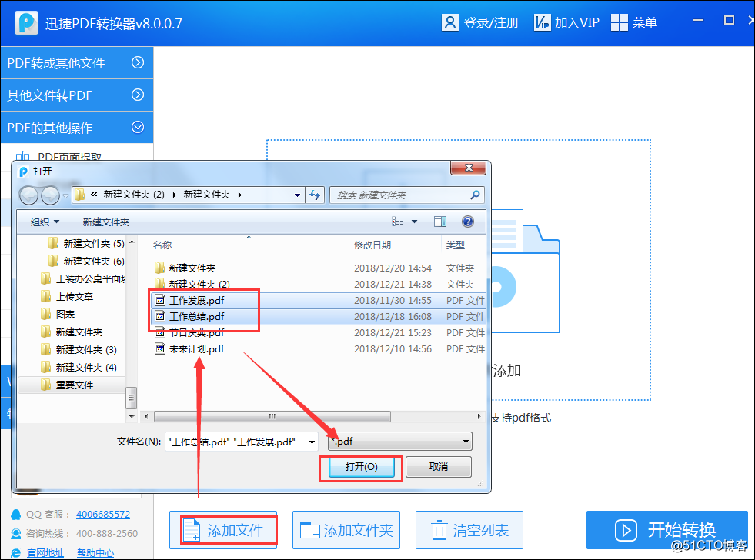
Task: Open address path dropdown arrow
Action: pos(297,195)
